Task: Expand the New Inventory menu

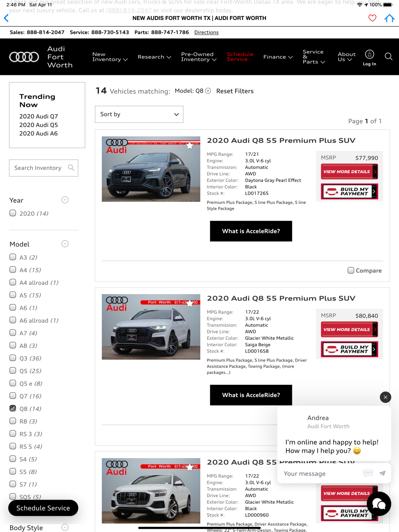Action: tap(110, 57)
